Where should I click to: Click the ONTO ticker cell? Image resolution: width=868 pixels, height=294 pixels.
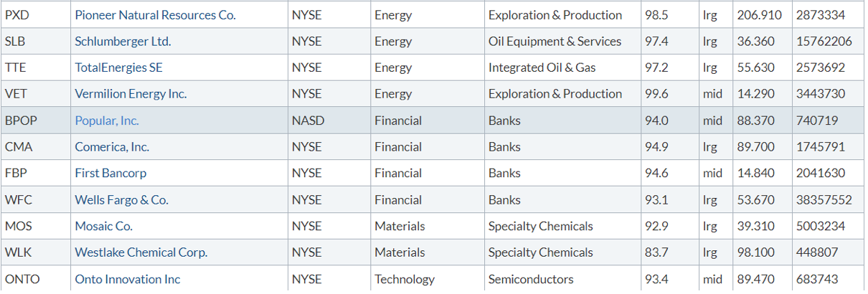coord(36,280)
